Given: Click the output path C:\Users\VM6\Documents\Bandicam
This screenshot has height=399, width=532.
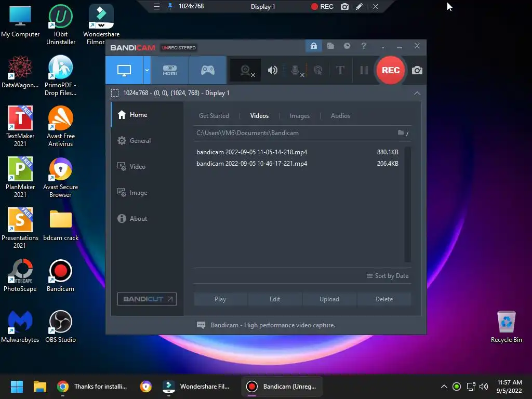Looking at the screenshot, I should coord(247,133).
